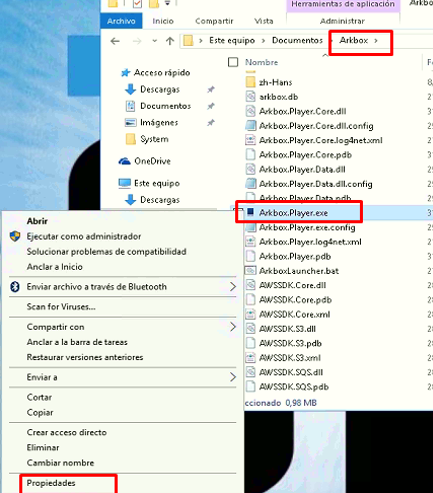Select the Arkbox.Player.exe file
The height and width of the screenshot is (493, 433).
tap(293, 213)
